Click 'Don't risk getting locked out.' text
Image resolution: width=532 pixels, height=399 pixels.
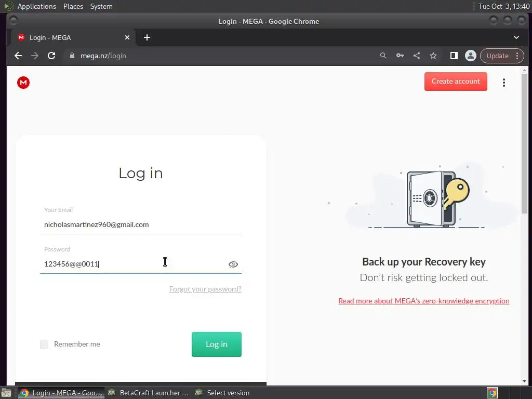tap(424, 277)
